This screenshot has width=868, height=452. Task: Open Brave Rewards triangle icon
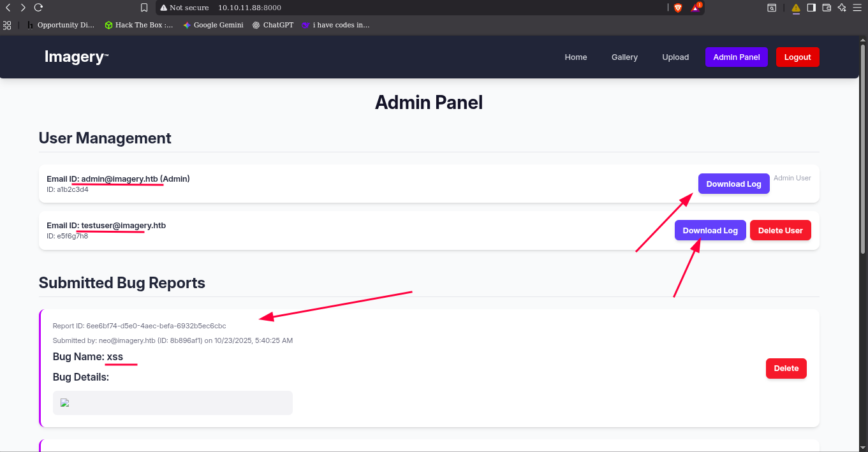696,8
